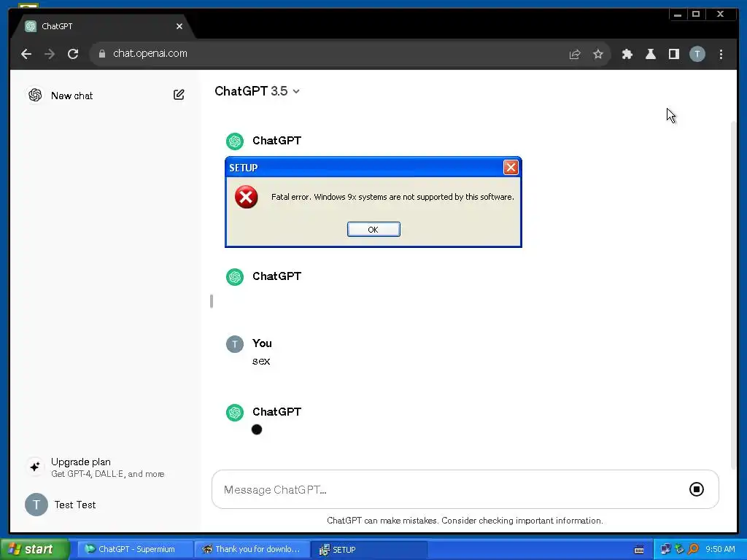Click the ChatGPT logo beside New chat
747x560 pixels.
point(35,96)
